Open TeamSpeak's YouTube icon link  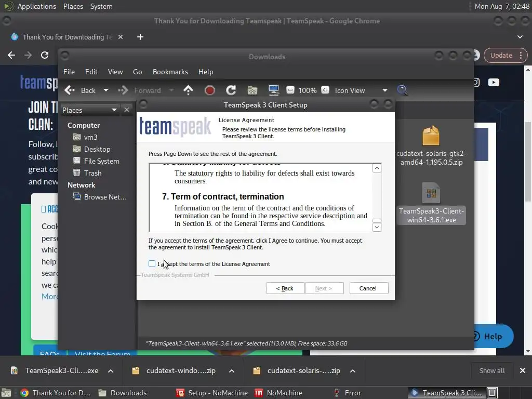coord(494,83)
